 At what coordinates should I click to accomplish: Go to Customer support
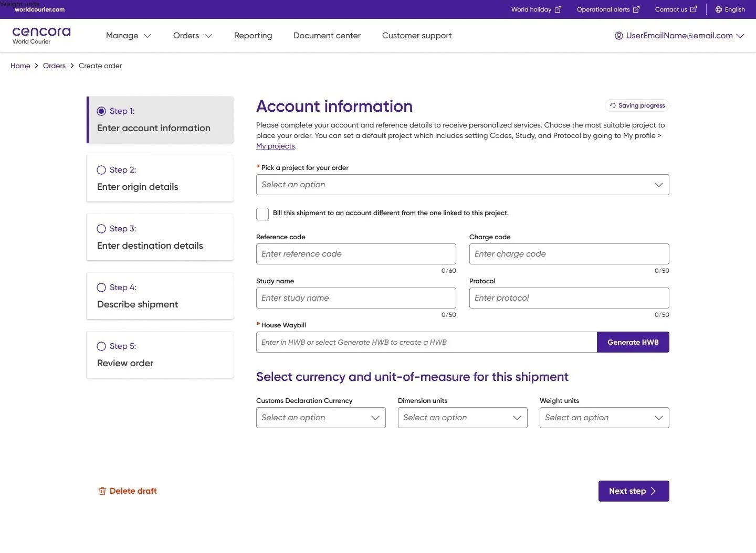[417, 36]
